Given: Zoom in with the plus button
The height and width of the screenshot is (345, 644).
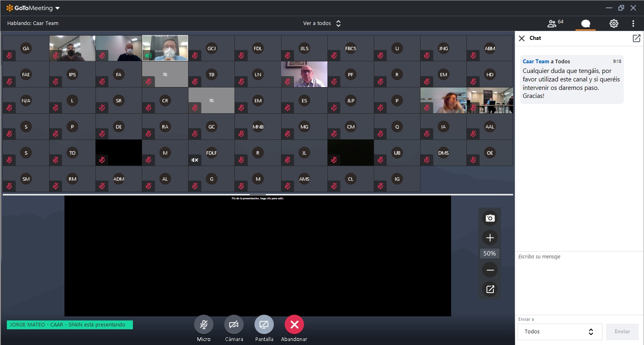Looking at the screenshot, I should click(490, 238).
